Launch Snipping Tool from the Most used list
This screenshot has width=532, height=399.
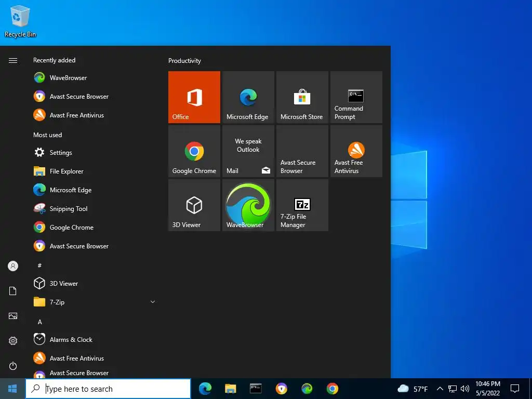(x=95, y=208)
